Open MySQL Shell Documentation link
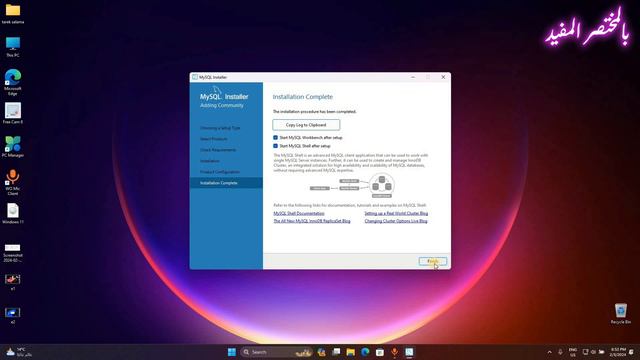 (x=299, y=213)
